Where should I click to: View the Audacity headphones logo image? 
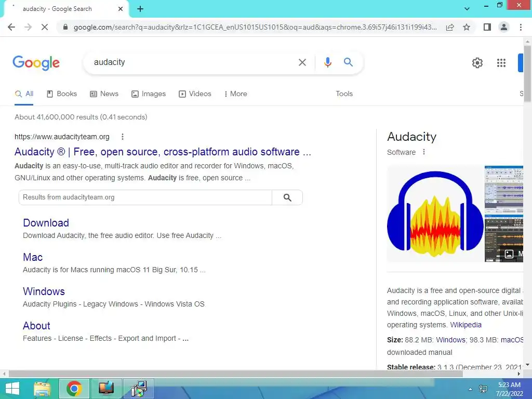[x=435, y=214]
